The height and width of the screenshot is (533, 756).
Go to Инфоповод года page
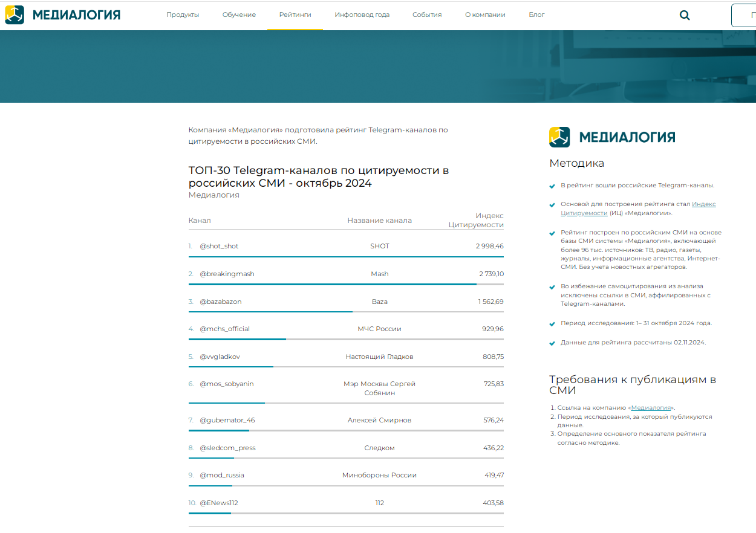pos(362,15)
